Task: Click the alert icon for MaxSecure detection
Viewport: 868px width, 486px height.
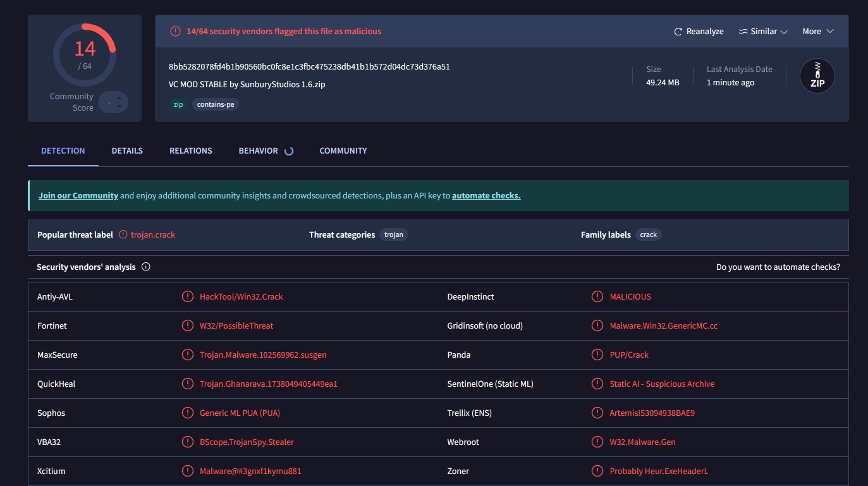Action: (188, 355)
